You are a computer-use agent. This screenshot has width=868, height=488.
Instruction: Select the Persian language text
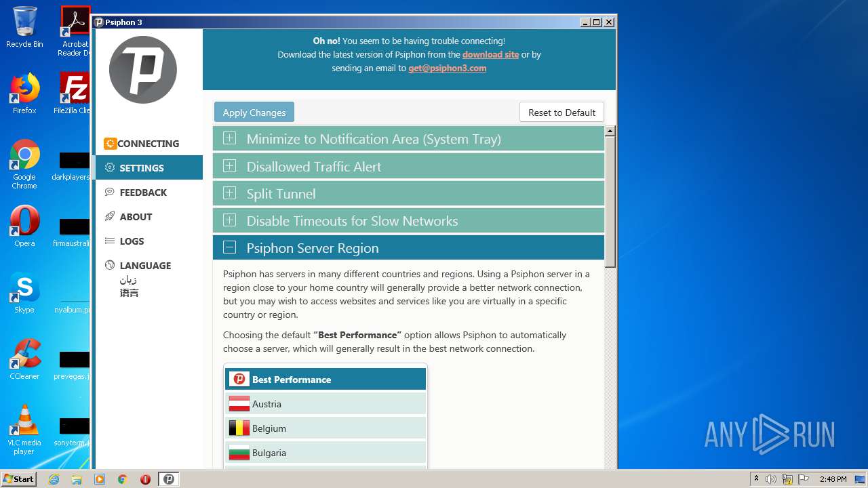click(129, 280)
